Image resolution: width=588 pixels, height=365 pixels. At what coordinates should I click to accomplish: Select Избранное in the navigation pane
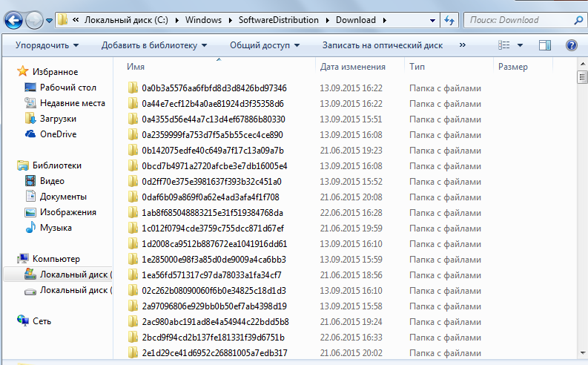pos(55,72)
